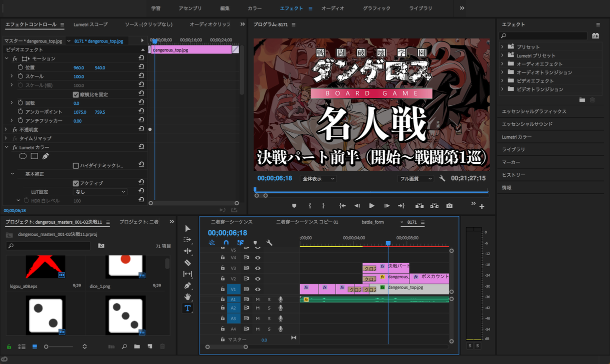Step back one frame in Program monitor

tap(357, 206)
